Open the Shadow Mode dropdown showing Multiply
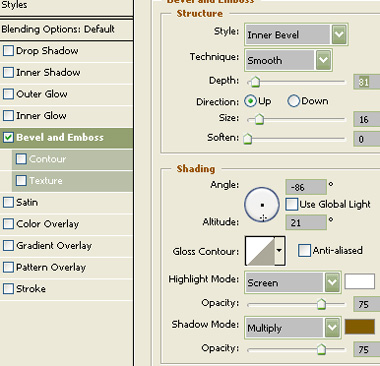The width and height of the screenshot is (380, 366). 293,328
